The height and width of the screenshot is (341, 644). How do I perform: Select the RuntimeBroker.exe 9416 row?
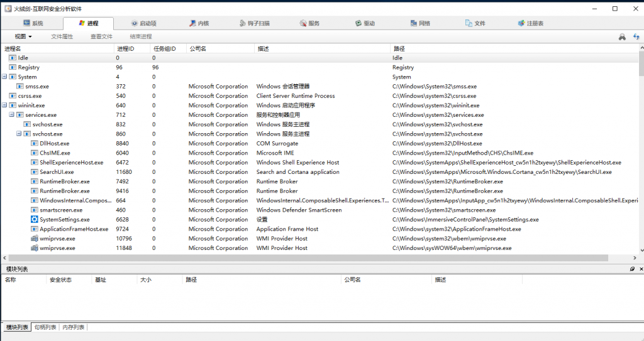point(320,191)
